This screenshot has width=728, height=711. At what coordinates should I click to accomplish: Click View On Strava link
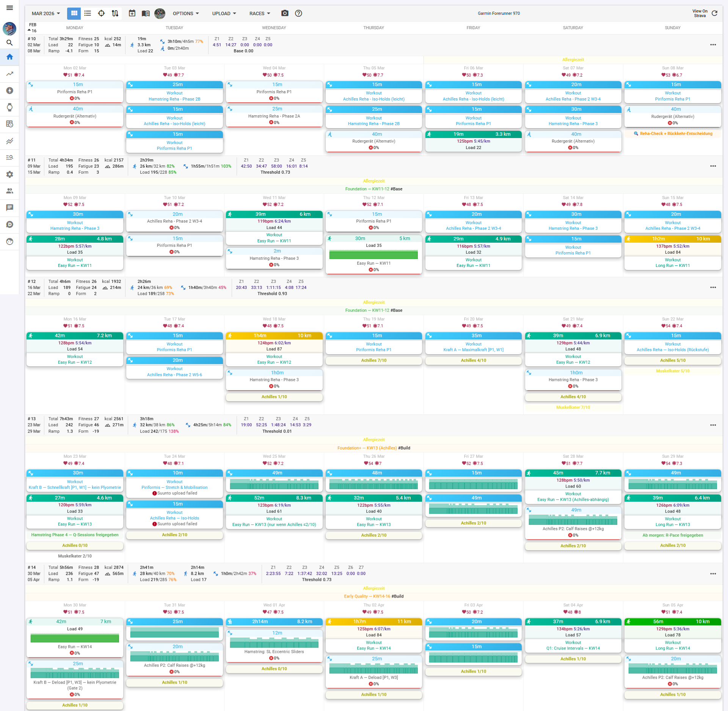(x=700, y=13)
